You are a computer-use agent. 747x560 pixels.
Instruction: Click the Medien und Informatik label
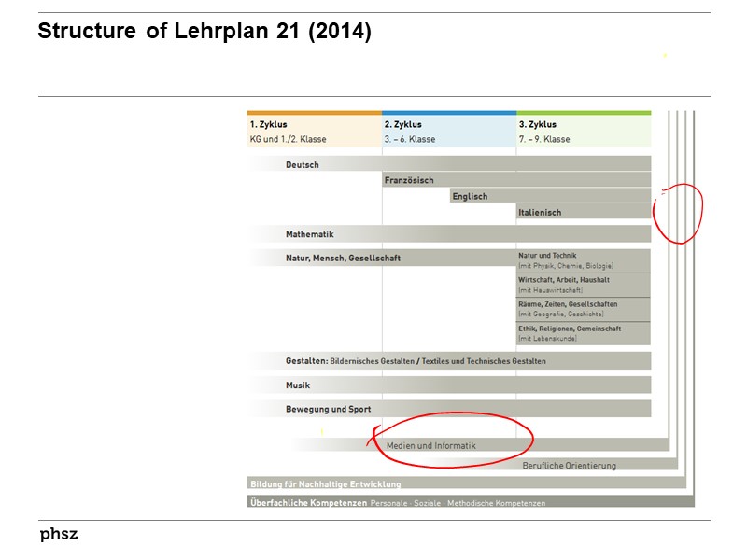coord(431,445)
